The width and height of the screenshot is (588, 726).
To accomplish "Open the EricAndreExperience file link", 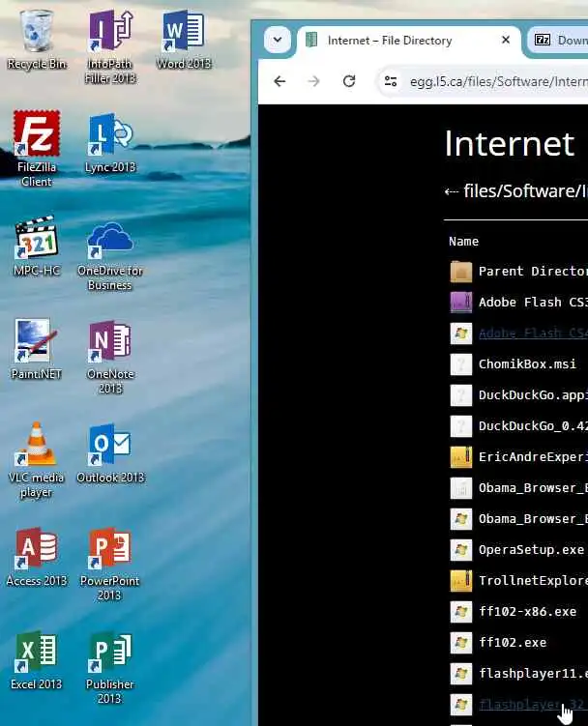I will [x=533, y=457].
